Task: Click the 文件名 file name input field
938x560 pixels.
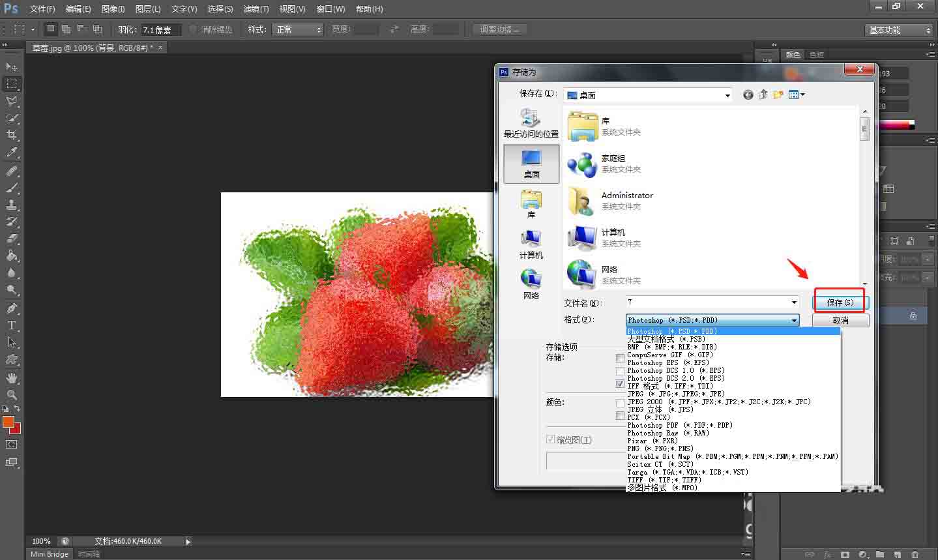Action: click(x=707, y=302)
